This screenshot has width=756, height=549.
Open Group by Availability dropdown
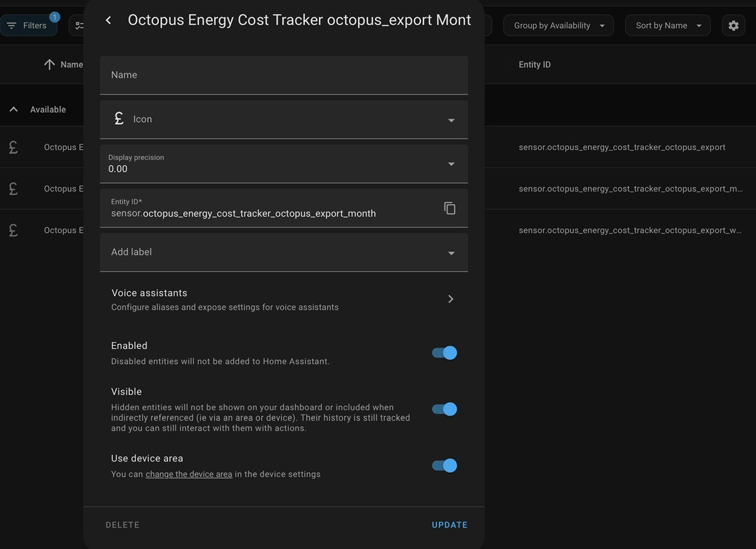558,25
